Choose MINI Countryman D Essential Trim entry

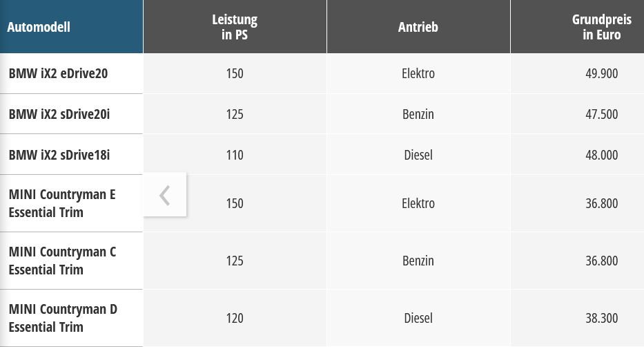[63, 318]
